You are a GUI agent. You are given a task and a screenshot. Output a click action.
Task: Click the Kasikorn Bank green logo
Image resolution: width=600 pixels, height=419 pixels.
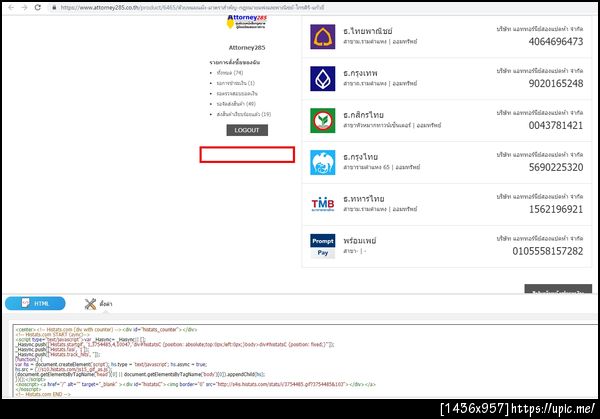pyautogui.click(x=323, y=121)
